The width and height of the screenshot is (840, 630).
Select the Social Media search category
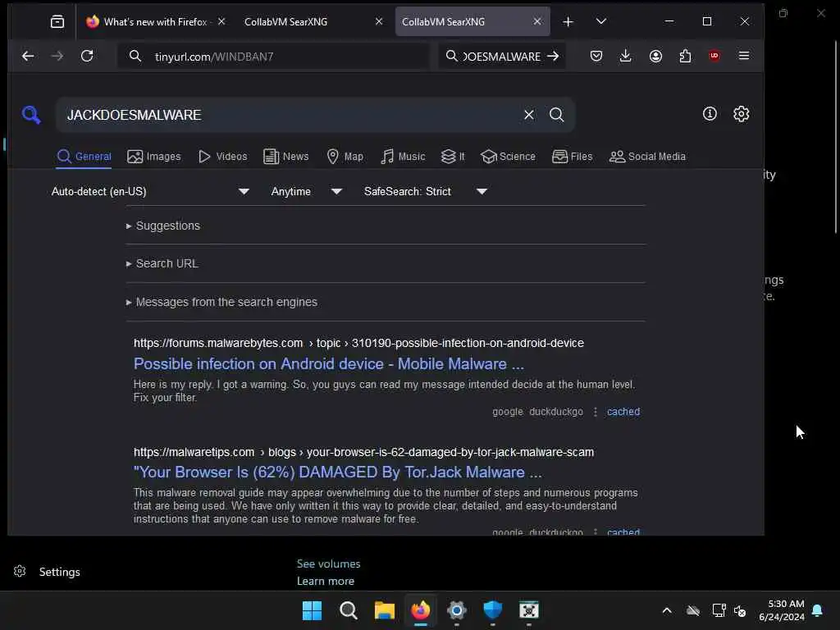pos(647,157)
